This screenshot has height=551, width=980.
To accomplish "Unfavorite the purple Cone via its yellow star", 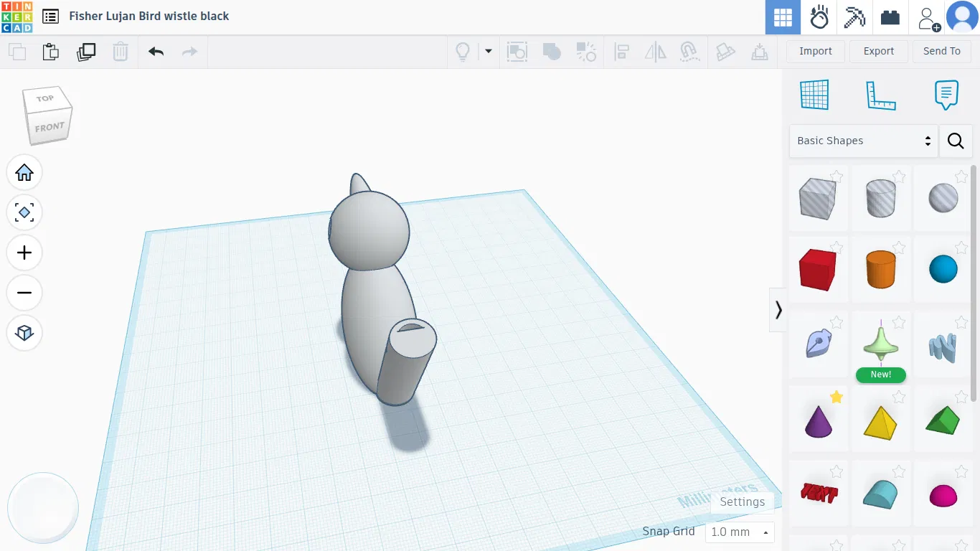I will [x=837, y=397].
